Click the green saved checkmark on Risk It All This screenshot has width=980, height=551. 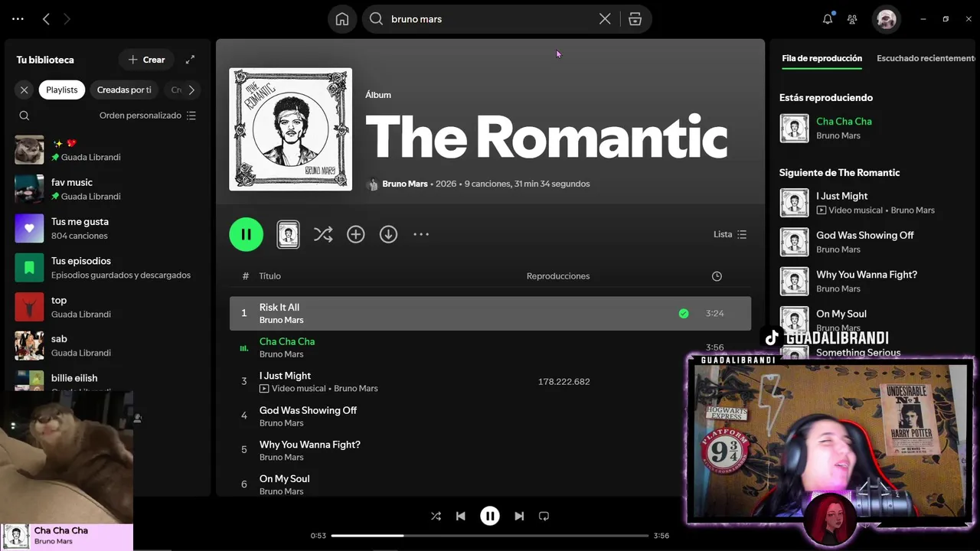click(684, 314)
